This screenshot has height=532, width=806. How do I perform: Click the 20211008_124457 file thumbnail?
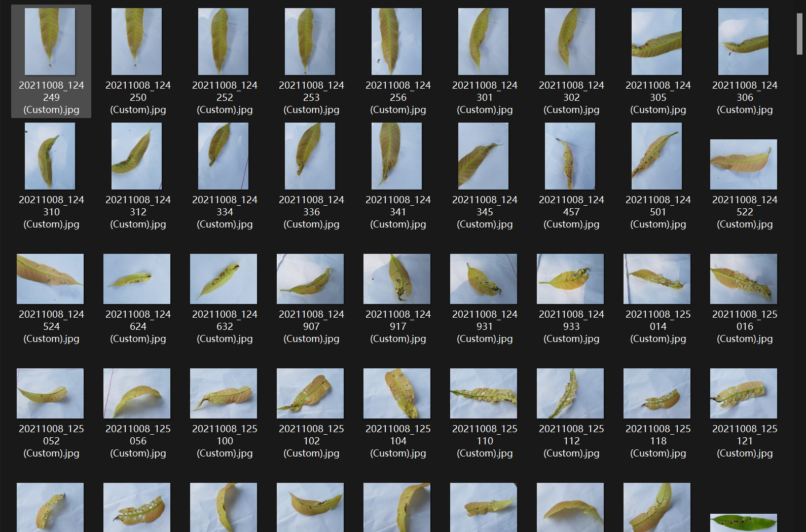[570, 156]
